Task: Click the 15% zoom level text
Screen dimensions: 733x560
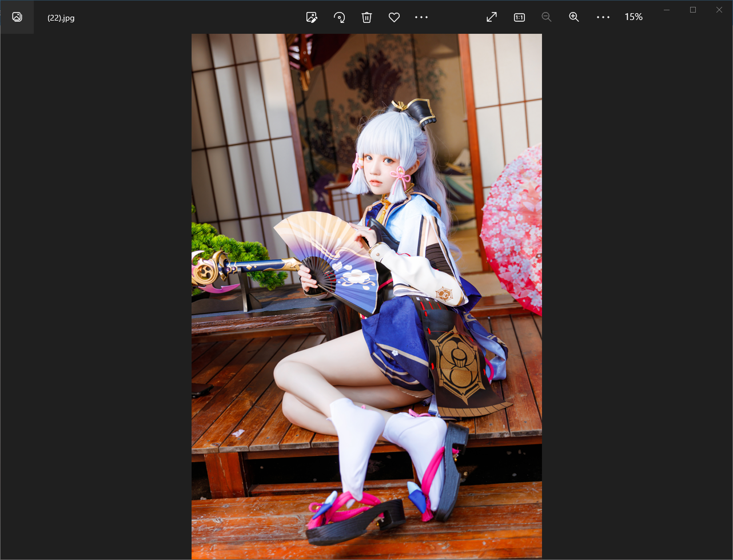Action: pos(634,17)
